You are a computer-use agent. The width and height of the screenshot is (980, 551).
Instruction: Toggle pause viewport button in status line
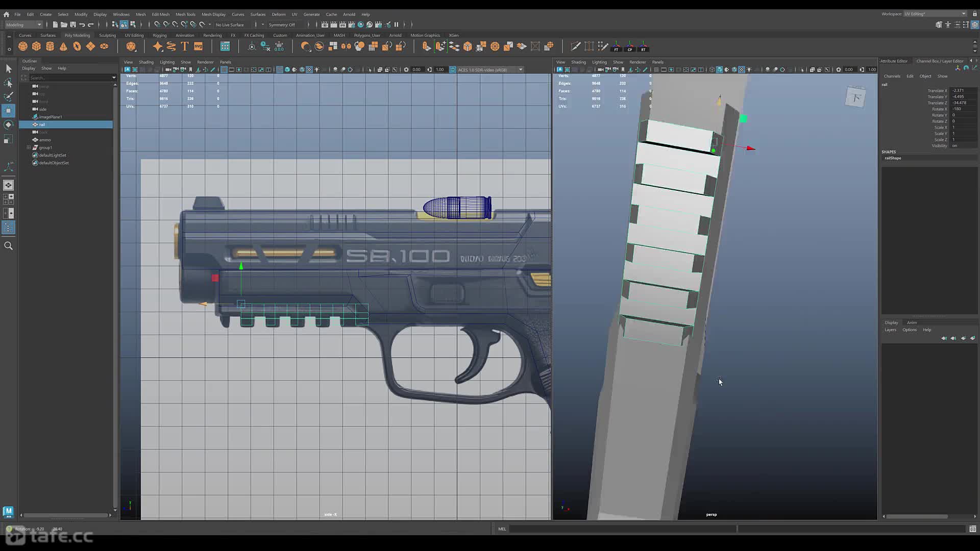396,24
